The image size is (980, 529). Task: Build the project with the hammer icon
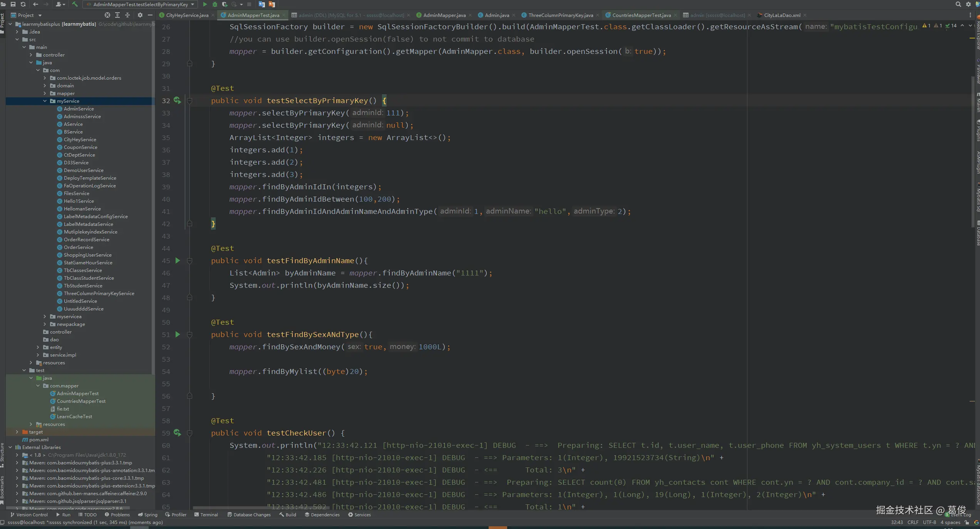(x=75, y=4)
